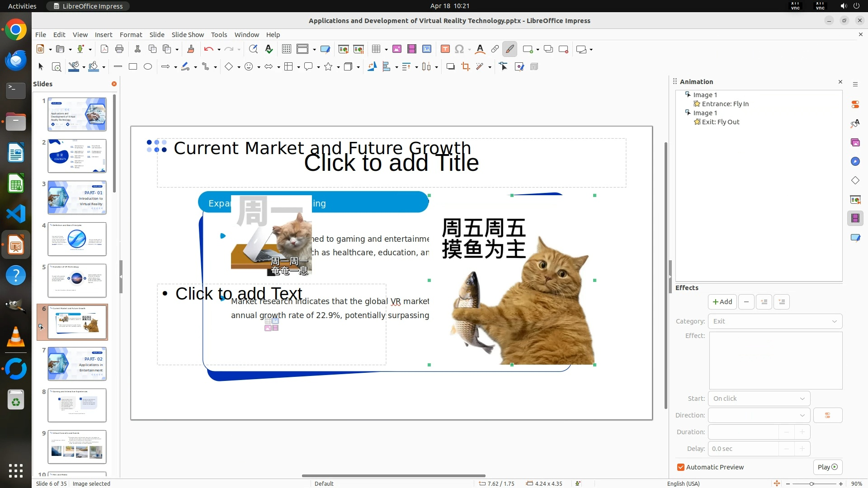Open the Slide Show menu
This screenshot has width=868, height=488.
pos(188,34)
